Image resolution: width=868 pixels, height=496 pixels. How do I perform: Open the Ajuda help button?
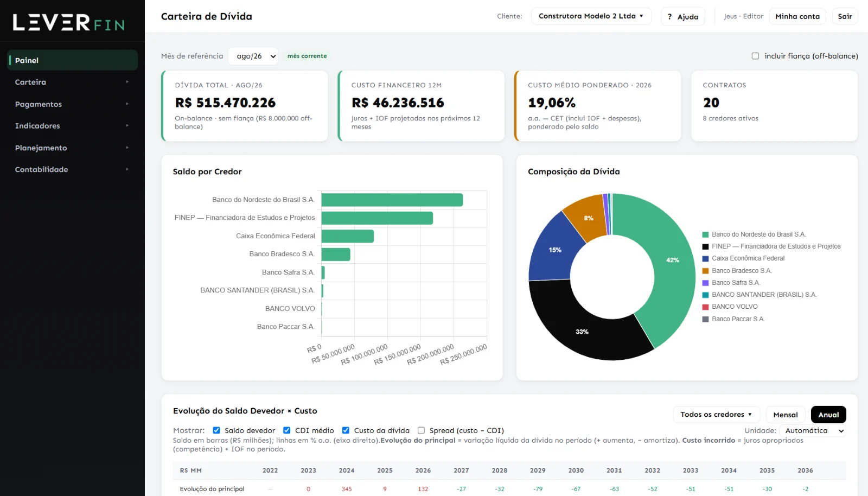(683, 17)
